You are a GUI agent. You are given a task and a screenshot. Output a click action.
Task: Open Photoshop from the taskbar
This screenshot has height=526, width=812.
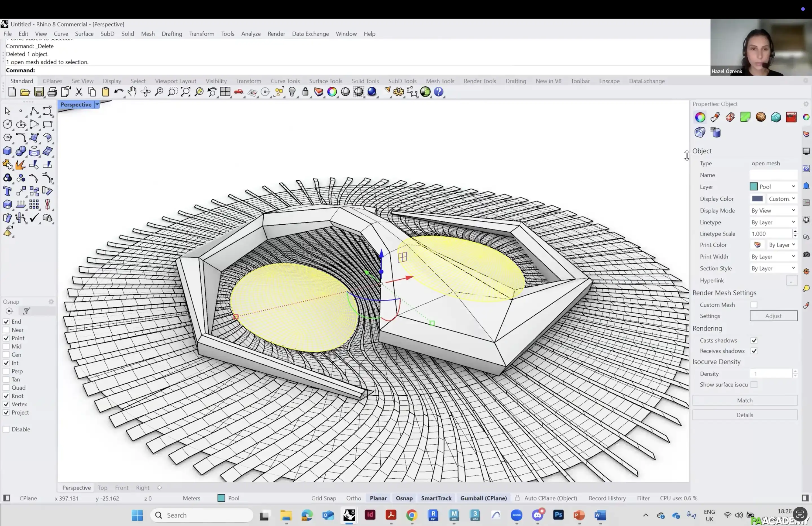coord(558,515)
